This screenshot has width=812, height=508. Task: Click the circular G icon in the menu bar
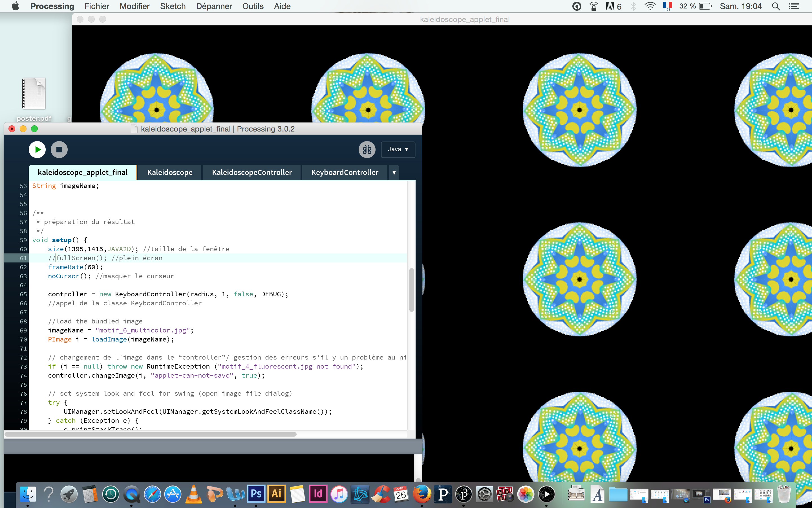point(577,6)
